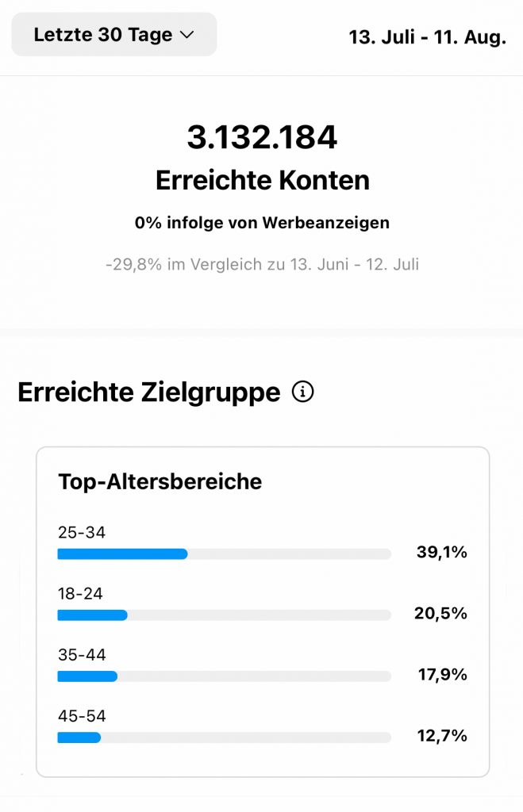Click the 25-34 age group progress bar
The image size is (523, 812).
tap(224, 553)
